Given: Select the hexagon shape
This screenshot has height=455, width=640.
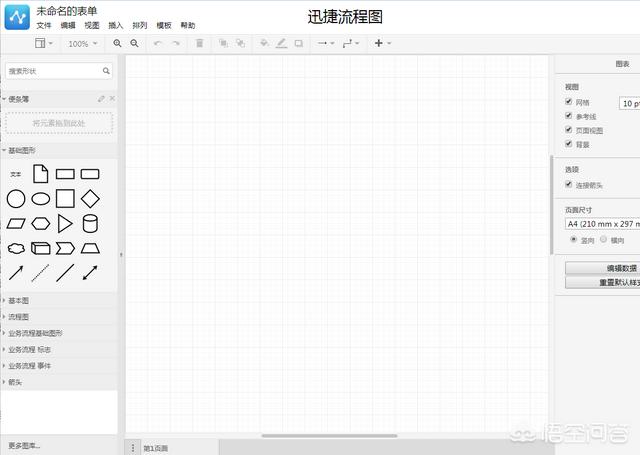Looking at the screenshot, I should [x=40, y=224].
